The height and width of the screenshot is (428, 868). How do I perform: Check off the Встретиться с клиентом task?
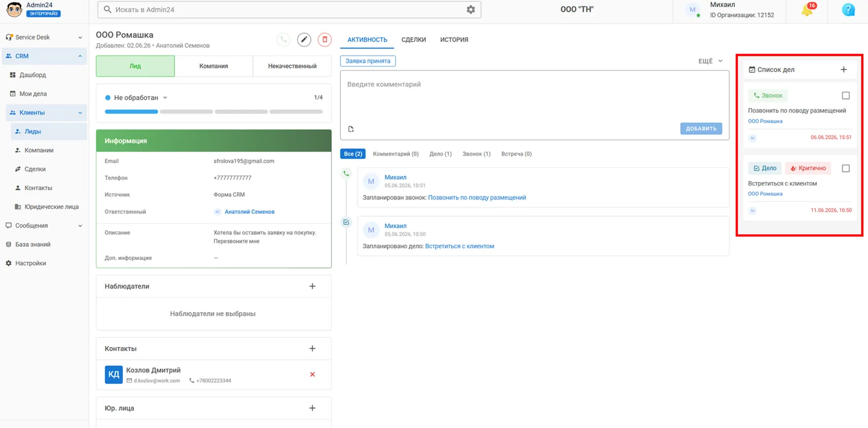[x=846, y=168]
